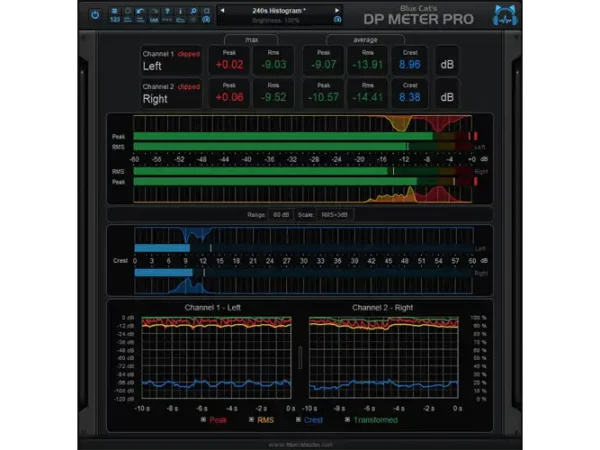Click Left max Rms value -9.03
The width and height of the screenshot is (600, 450).
click(273, 65)
